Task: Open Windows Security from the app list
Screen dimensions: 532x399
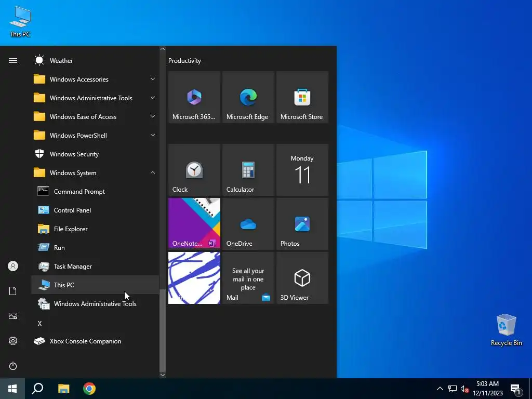Action: pos(95,154)
